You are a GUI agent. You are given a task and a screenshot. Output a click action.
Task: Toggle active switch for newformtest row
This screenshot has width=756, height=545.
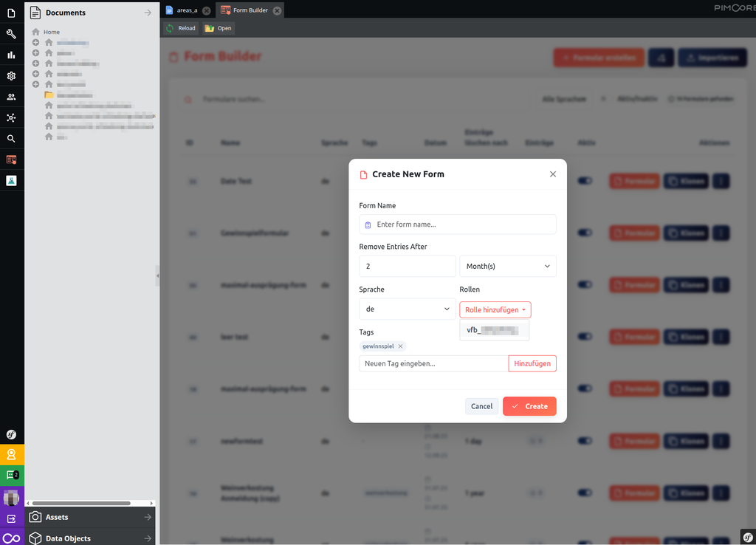click(585, 440)
